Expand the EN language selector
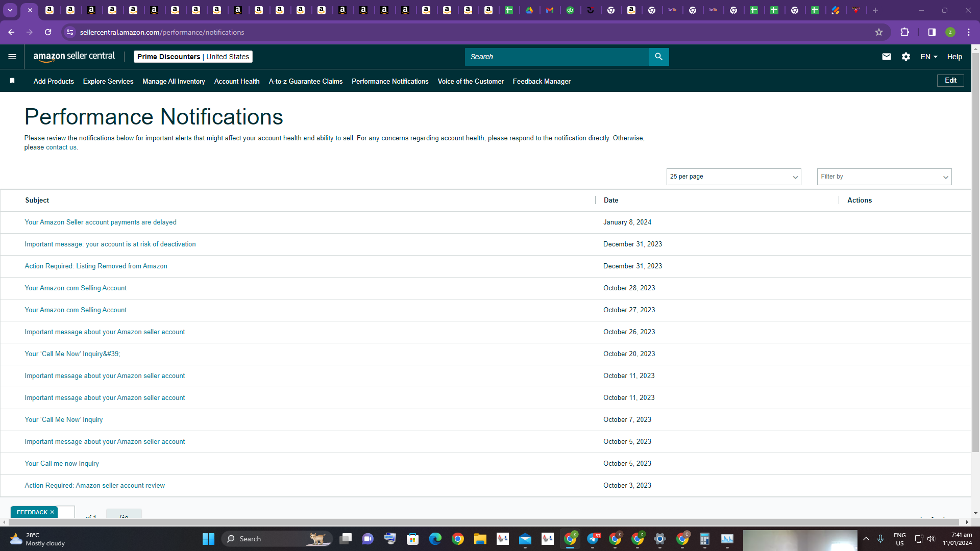Image resolution: width=980 pixels, height=551 pixels. (929, 57)
